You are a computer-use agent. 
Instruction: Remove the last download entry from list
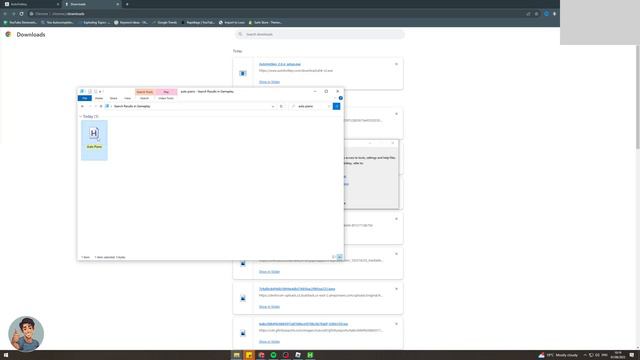(x=396, y=324)
